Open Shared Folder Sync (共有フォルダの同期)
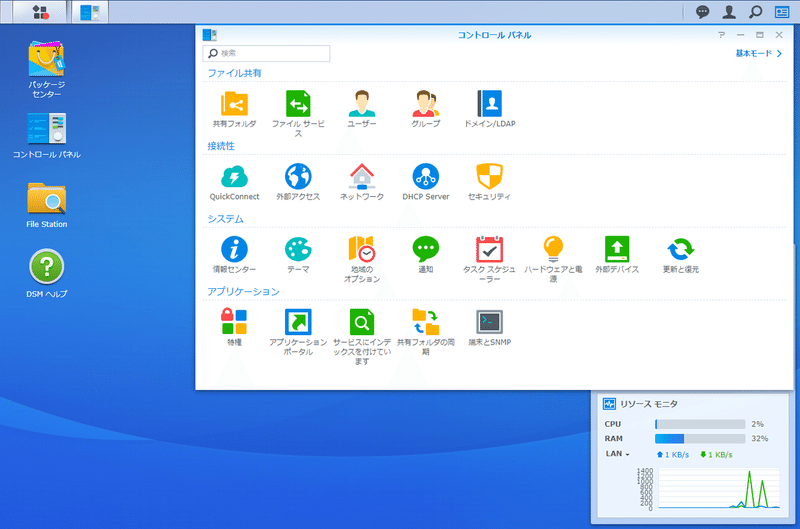Viewport: 800px width, 529px height. coord(426,322)
